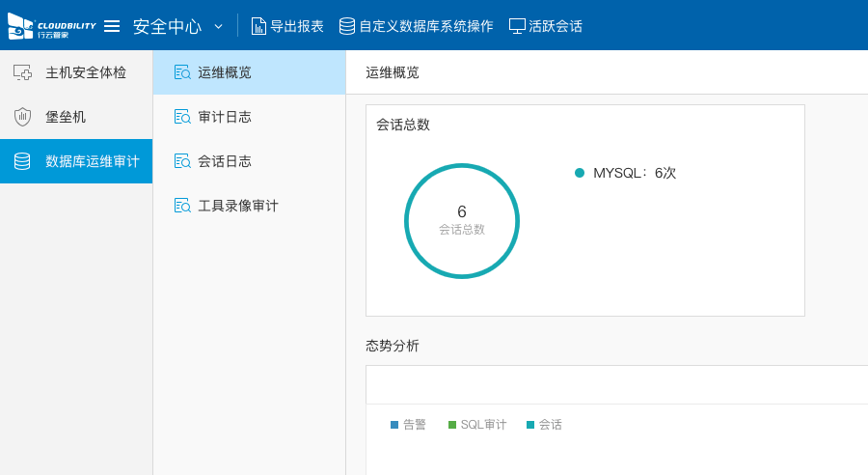Open 会话日志 menu item
This screenshot has height=475, width=868.
(225, 161)
